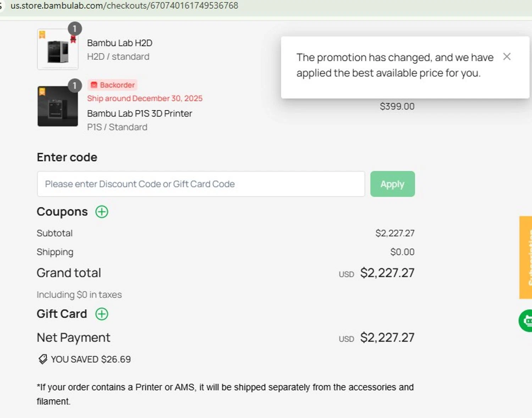The height and width of the screenshot is (418, 532).
Task: Click the red award badge on H2D thumbnail
Action: (x=73, y=39)
